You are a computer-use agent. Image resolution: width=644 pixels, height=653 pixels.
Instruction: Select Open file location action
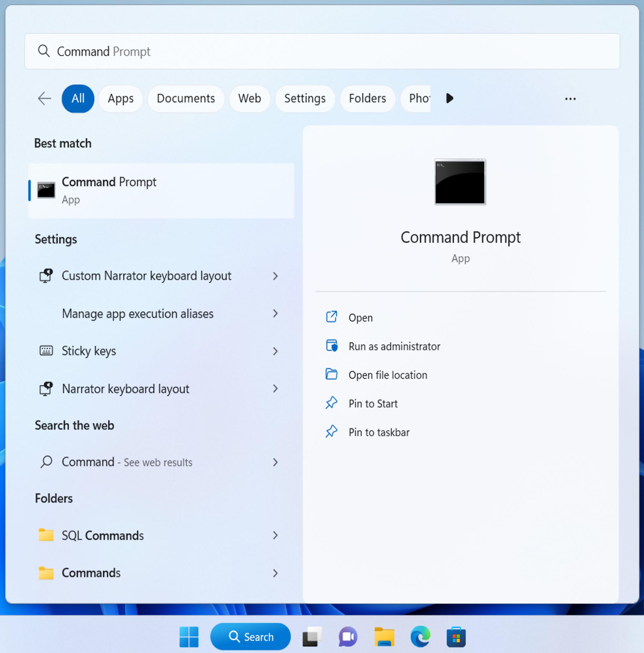pos(388,375)
